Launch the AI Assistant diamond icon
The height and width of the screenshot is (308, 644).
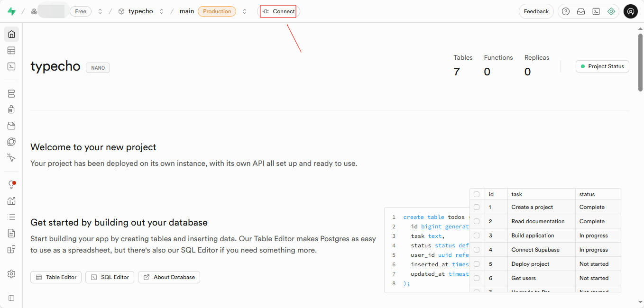coord(611,11)
